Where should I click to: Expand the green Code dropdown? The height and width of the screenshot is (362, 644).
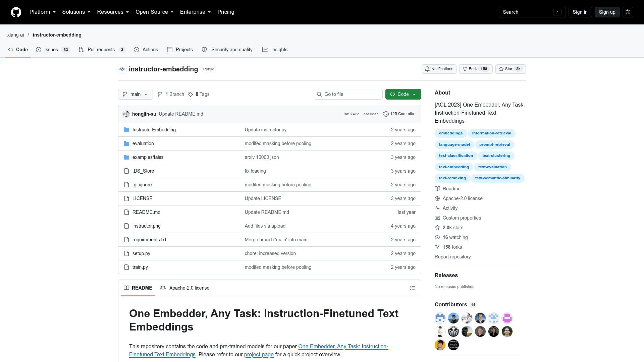[x=403, y=94]
